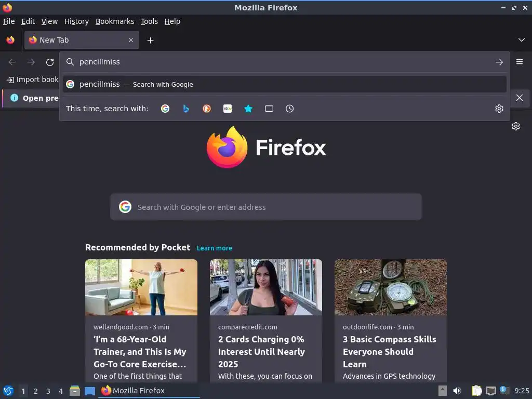Choose pencillmiss Search with Google suggestion
Image resolution: width=532 pixels, height=399 pixels.
pos(284,84)
